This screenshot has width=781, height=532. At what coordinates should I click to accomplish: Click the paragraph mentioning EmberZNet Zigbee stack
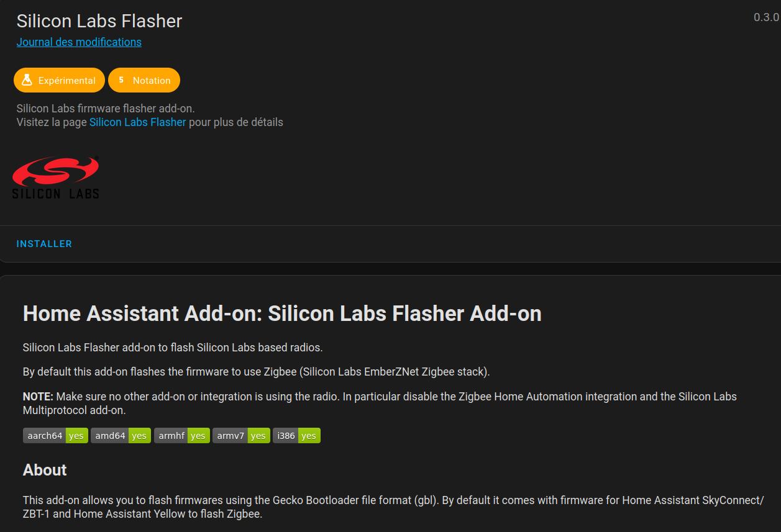point(256,372)
